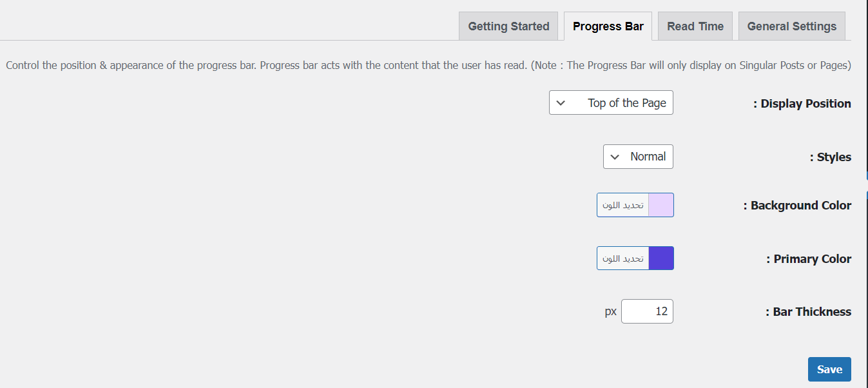868x388 pixels.
Task: Open the Getting Started tab
Action: tap(508, 26)
